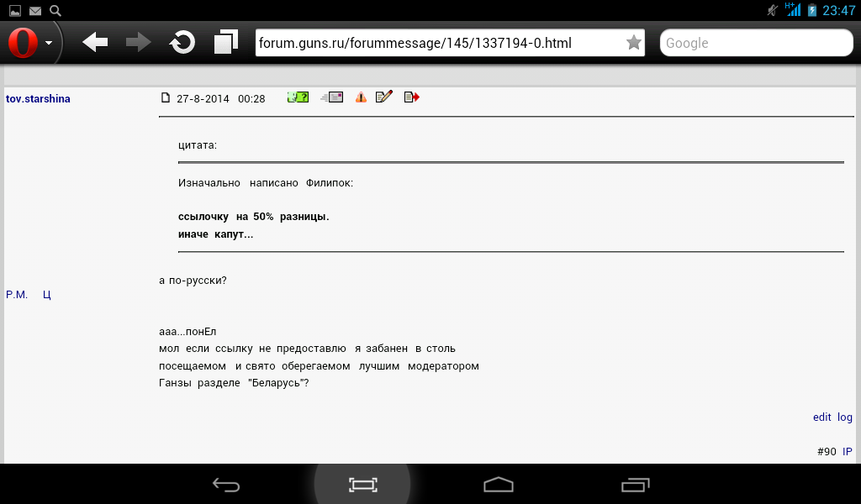Click the post page icon before date
Image resolution: width=861 pixels, height=504 pixels.
point(166,97)
